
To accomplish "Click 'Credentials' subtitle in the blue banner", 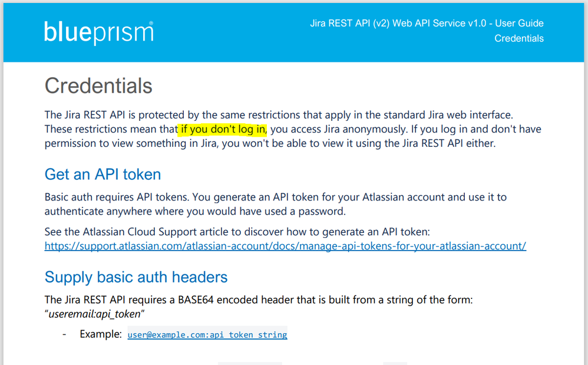I will click(x=518, y=38).
